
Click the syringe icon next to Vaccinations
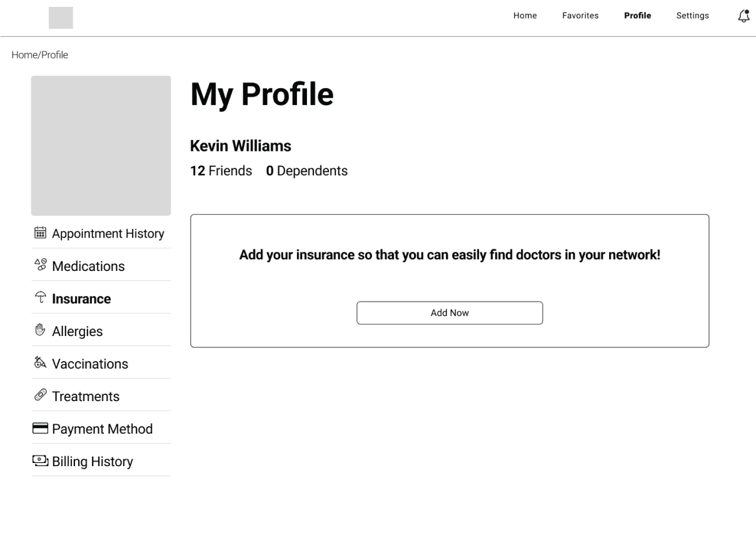tap(40, 364)
